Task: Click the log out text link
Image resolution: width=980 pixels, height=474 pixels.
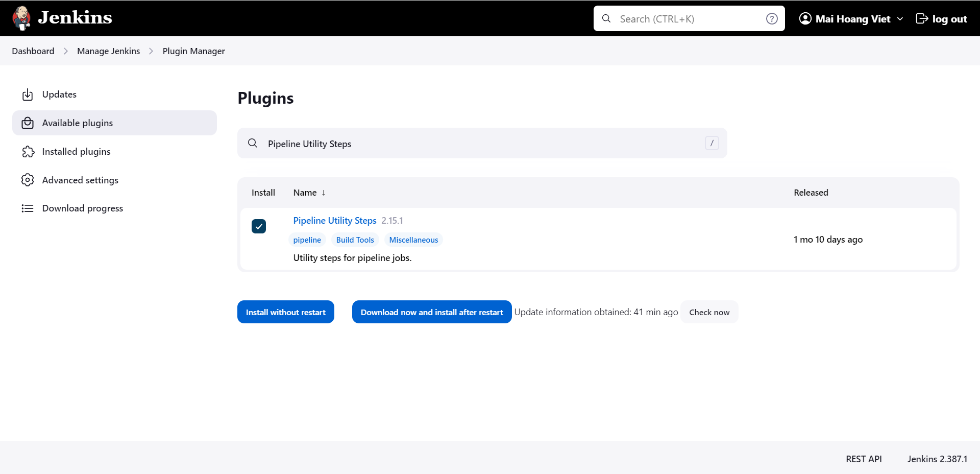Action: 949,19
